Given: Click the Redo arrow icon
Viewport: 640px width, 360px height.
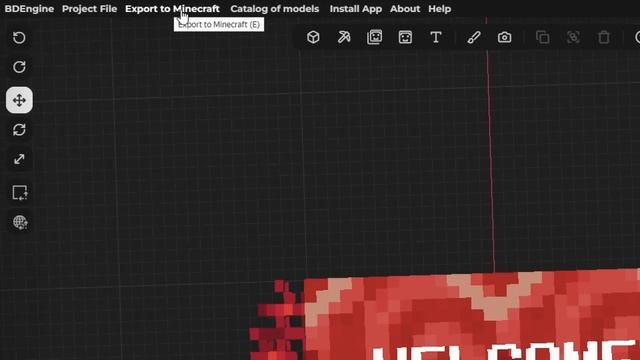Looking at the screenshot, I should pyautogui.click(x=19, y=67).
